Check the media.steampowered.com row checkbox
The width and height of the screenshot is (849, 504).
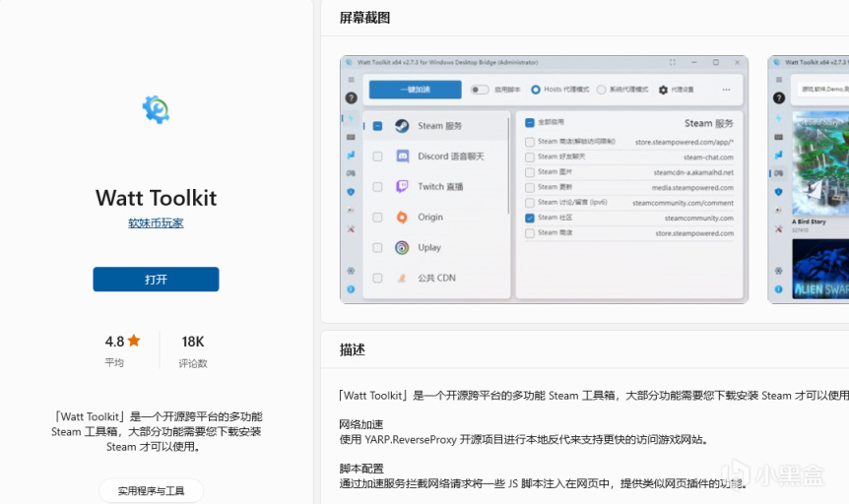click(530, 188)
